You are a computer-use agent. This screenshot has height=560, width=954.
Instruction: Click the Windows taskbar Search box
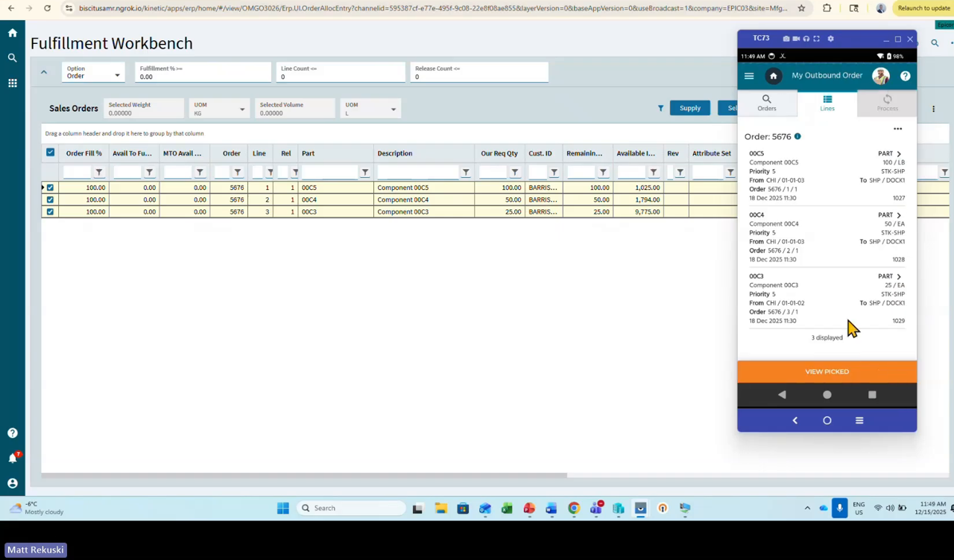pos(351,508)
